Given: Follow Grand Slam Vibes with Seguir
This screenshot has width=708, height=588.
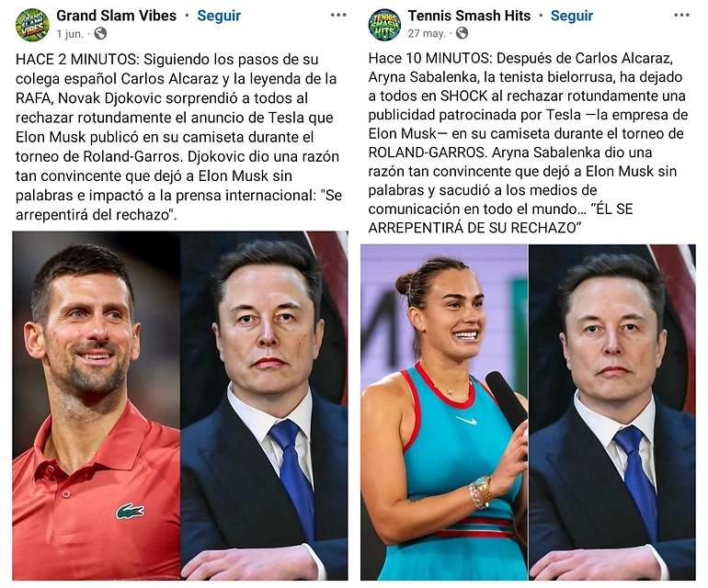Looking at the screenshot, I should coord(219,16).
